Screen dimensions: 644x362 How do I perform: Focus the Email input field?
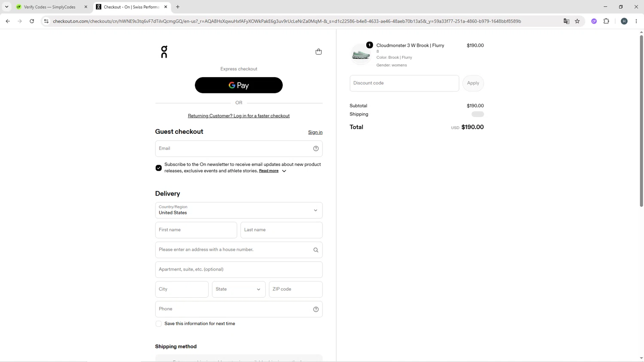[239, 148]
